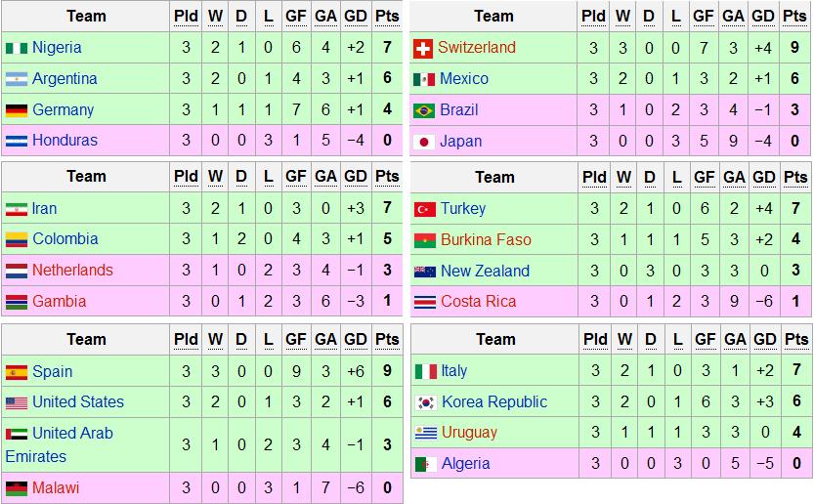Open the Burkina Faso team link
This screenshot has height=504, width=814.
486,240
